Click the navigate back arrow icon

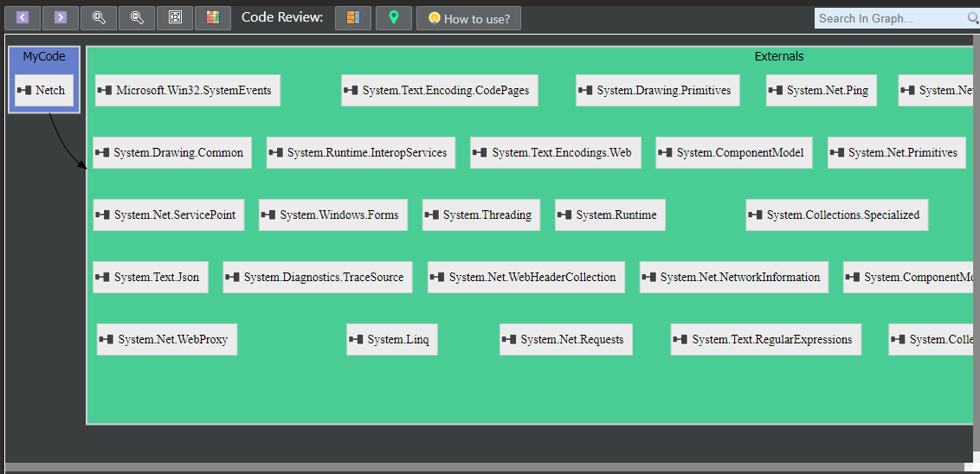click(x=23, y=18)
